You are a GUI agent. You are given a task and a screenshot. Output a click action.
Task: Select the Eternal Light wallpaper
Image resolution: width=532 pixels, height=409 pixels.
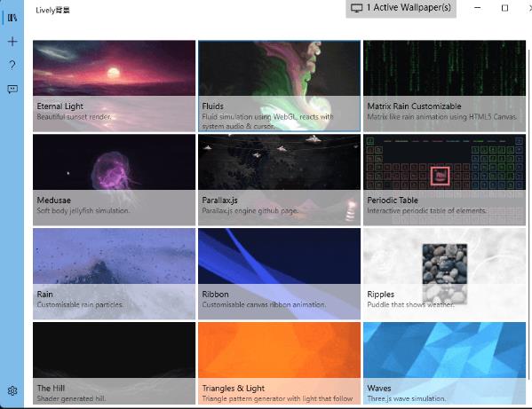(114, 86)
